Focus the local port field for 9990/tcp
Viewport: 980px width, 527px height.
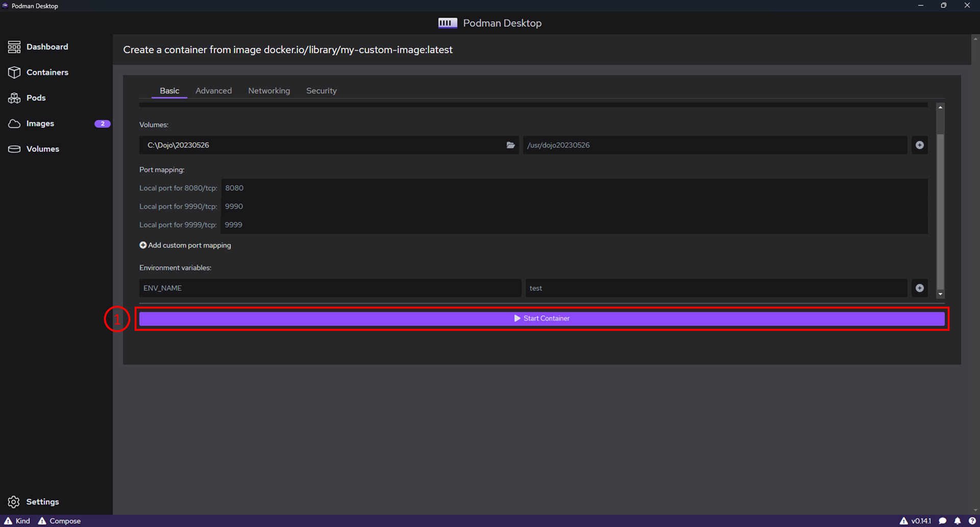[574, 206]
